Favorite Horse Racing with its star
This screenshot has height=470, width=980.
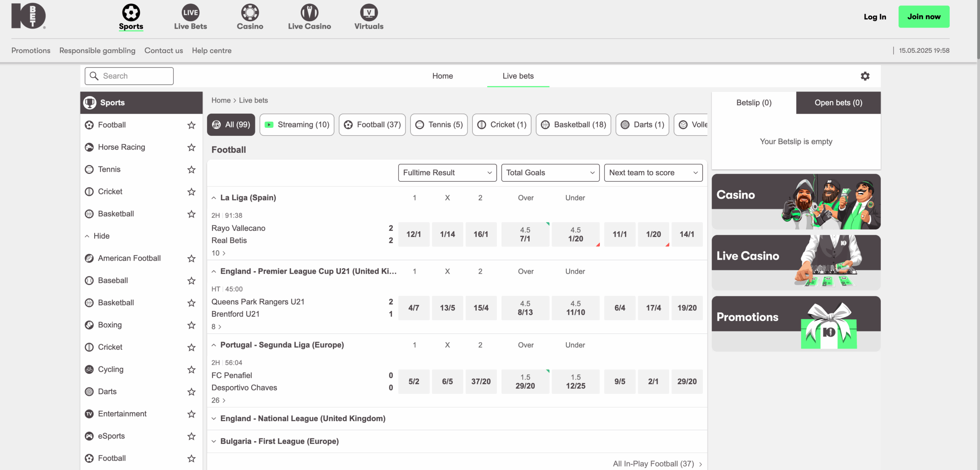[191, 147]
